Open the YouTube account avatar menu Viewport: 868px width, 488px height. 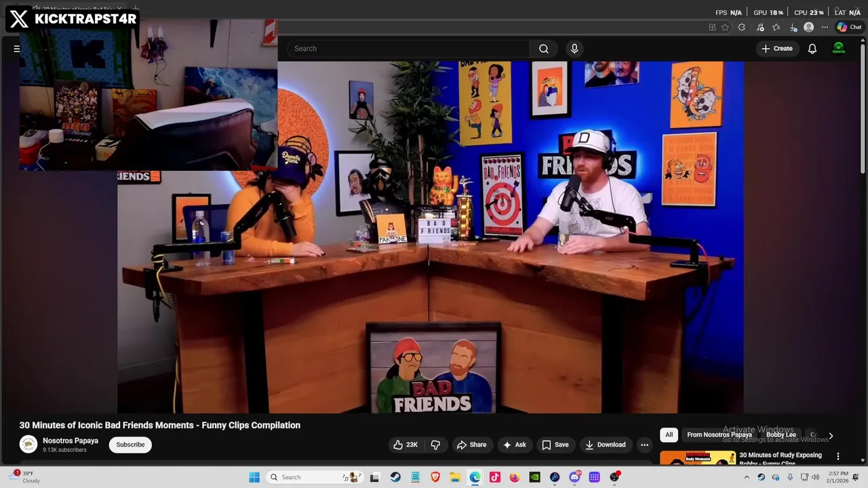click(x=839, y=49)
